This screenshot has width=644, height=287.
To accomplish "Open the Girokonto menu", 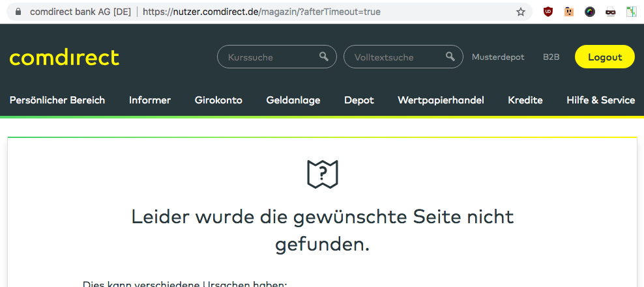I will point(218,100).
